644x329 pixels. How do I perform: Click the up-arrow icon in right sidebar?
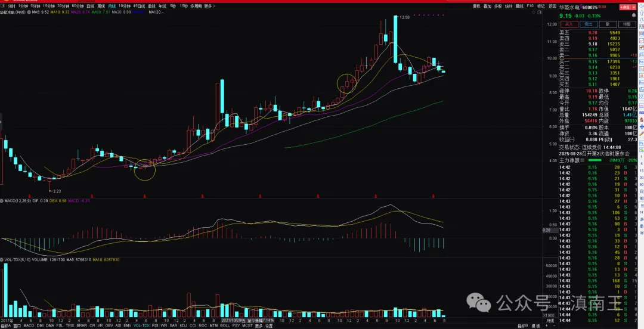(x=640, y=13)
